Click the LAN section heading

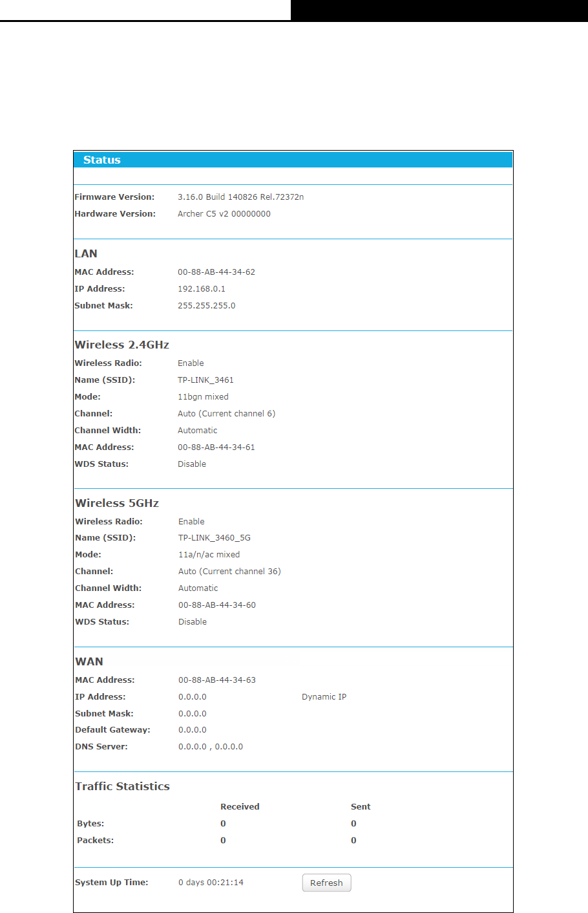[x=86, y=253]
